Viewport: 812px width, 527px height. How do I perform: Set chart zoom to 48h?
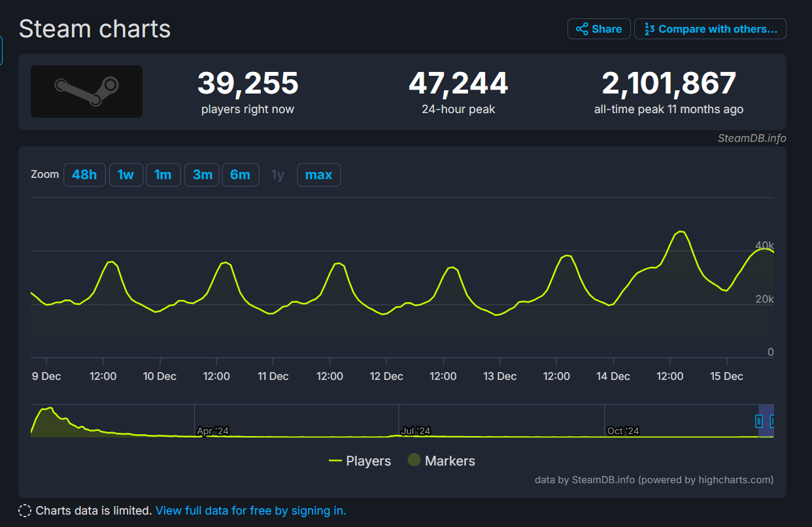pos(84,175)
